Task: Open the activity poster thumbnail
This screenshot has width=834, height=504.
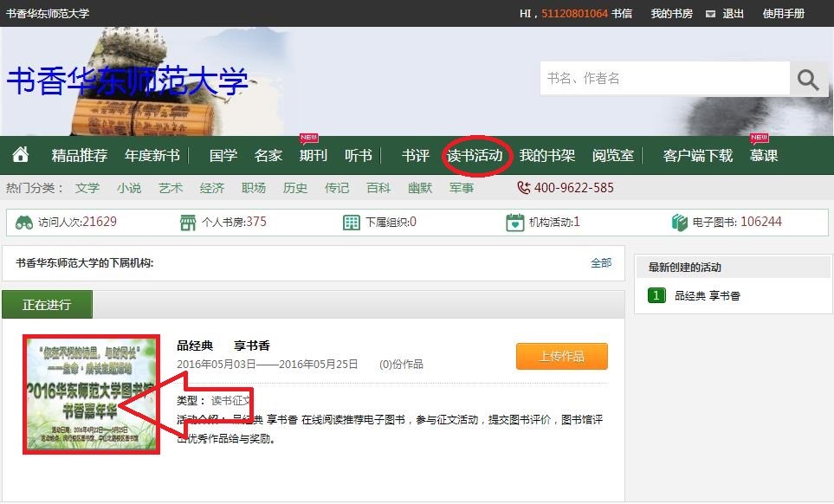Action: [92, 394]
